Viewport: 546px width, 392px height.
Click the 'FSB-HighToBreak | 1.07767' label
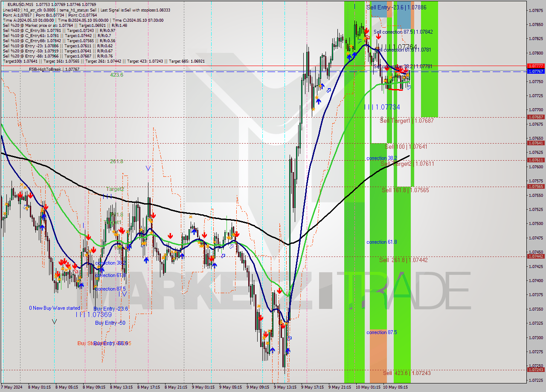pos(54,69)
